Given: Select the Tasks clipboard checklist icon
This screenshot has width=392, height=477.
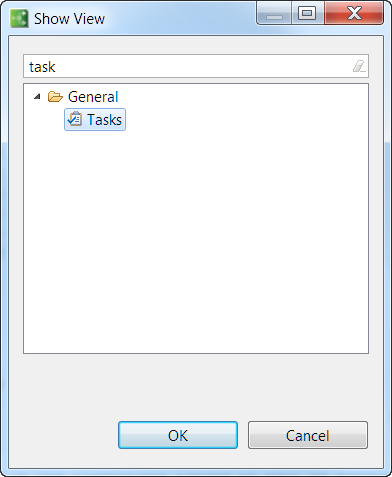Looking at the screenshot, I should [x=75, y=119].
